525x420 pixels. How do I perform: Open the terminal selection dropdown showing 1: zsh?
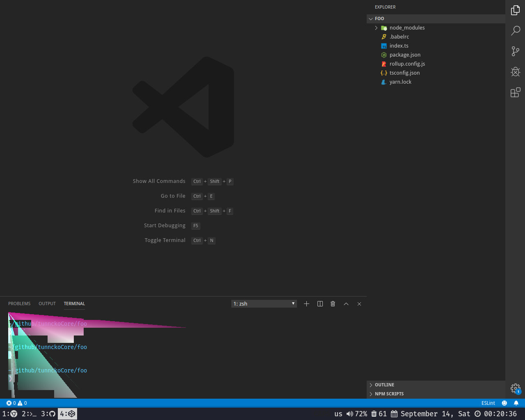tap(264, 304)
